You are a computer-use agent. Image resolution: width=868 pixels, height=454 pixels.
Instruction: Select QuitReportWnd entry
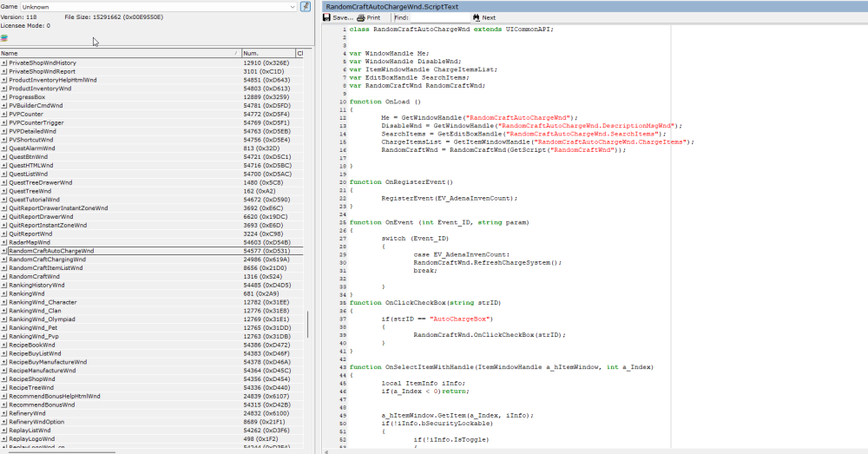click(30, 234)
